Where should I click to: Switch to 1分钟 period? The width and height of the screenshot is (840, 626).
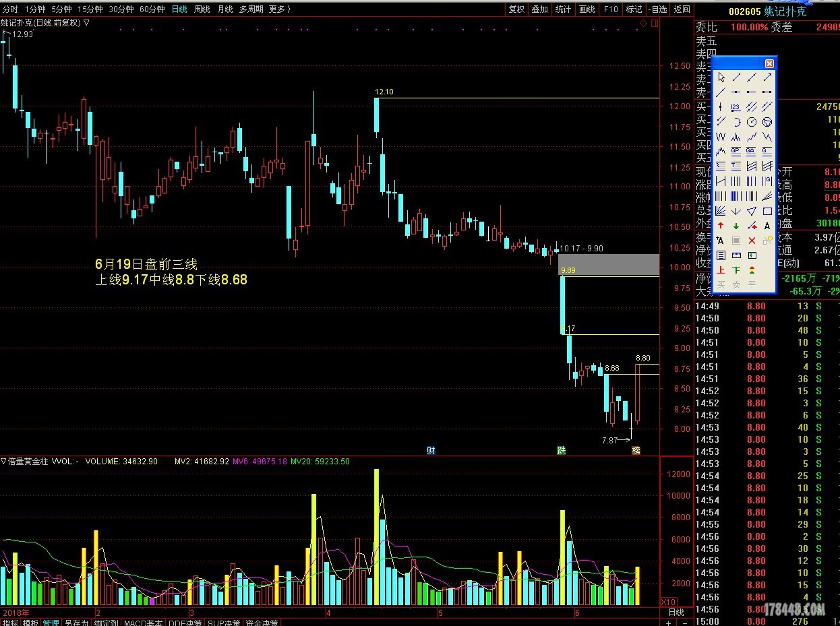click(34, 9)
